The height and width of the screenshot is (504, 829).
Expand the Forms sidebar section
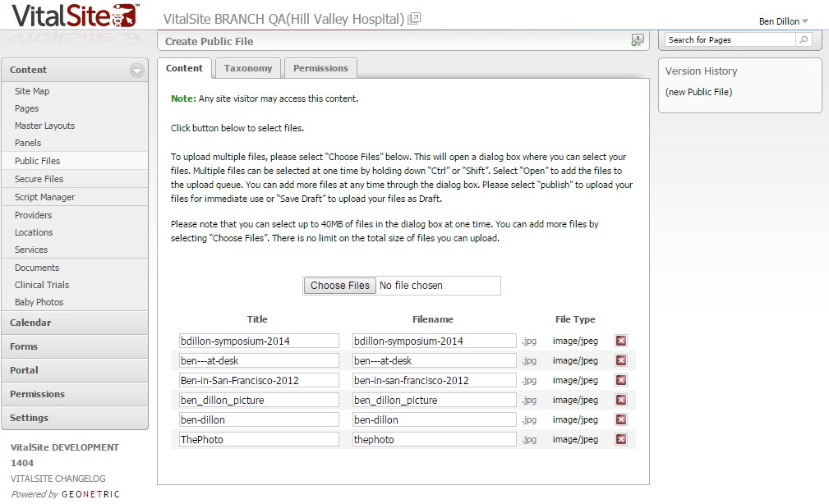[75, 346]
